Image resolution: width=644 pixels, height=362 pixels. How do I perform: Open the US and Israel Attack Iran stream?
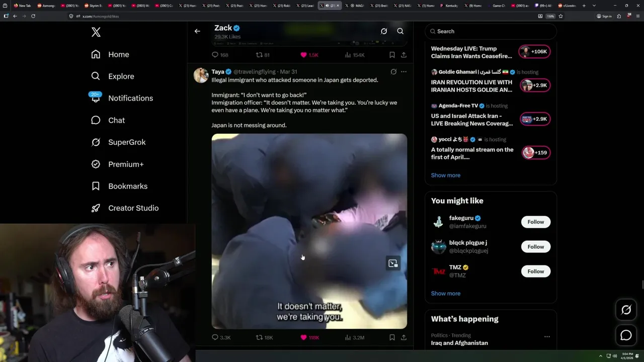tap(472, 120)
